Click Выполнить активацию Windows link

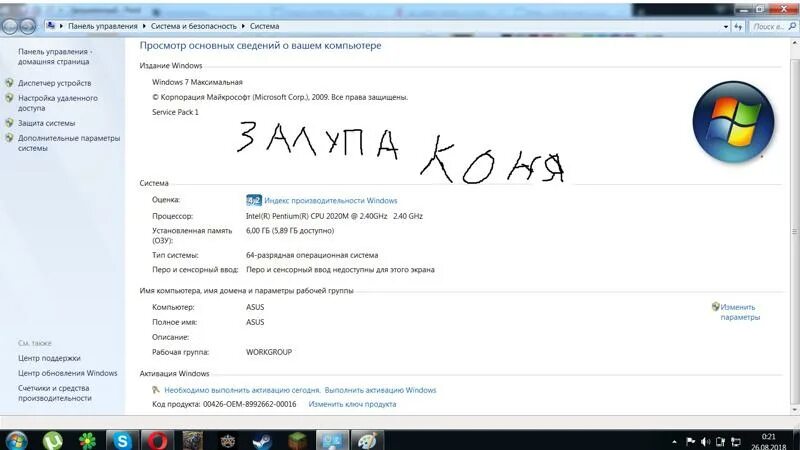pyautogui.click(x=380, y=390)
